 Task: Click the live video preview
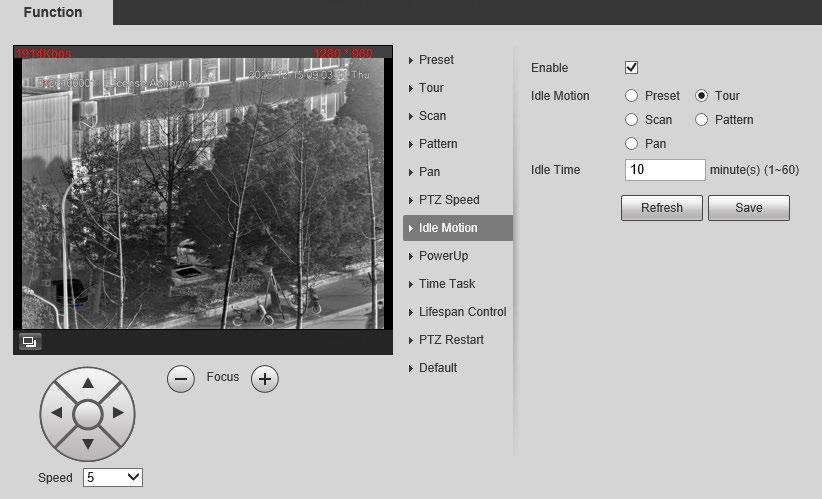click(x=203, y=193)
